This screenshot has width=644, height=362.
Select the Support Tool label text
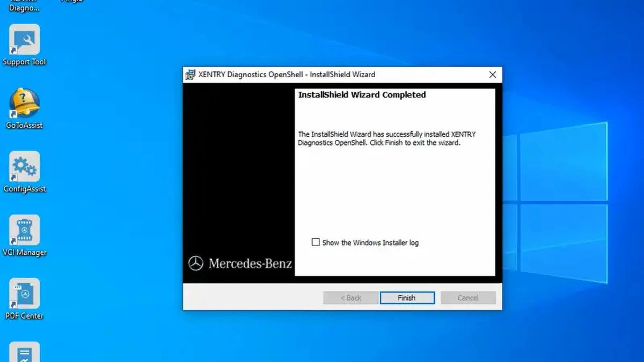tap(25, 62)
